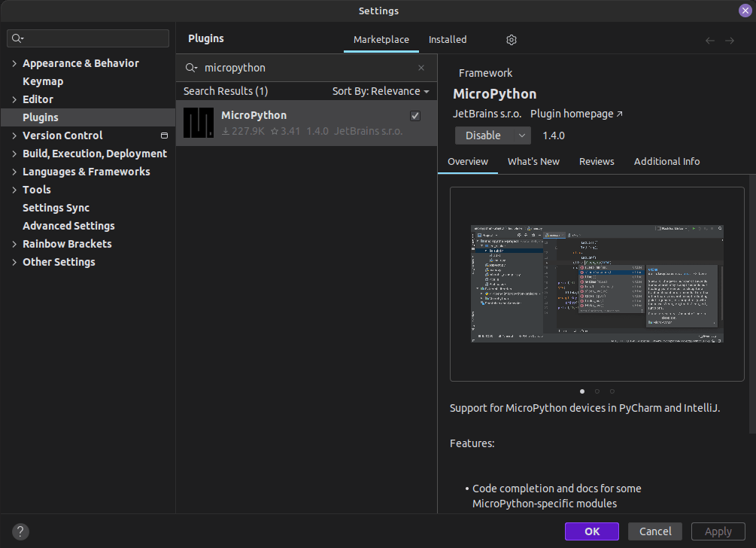This screenshot has height=548, width=756.
Task: Open the help question mark button
Action: (x=20, y=531)
